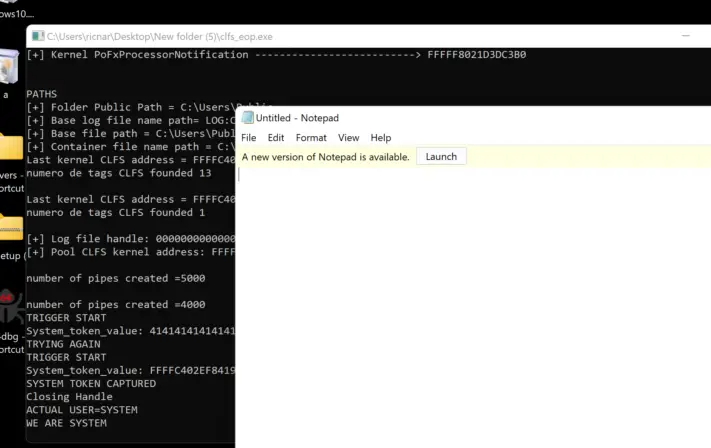
Task: Open the Format menu in Notepad
Action: coord(311,138)
